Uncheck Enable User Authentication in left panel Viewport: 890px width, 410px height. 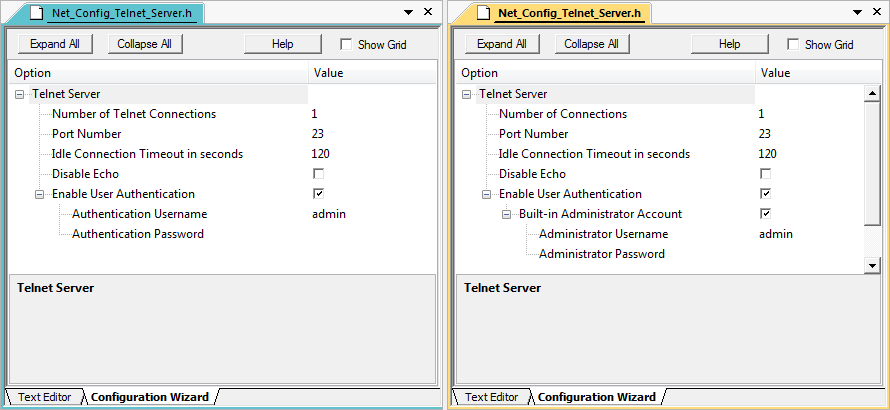point(318,194)
